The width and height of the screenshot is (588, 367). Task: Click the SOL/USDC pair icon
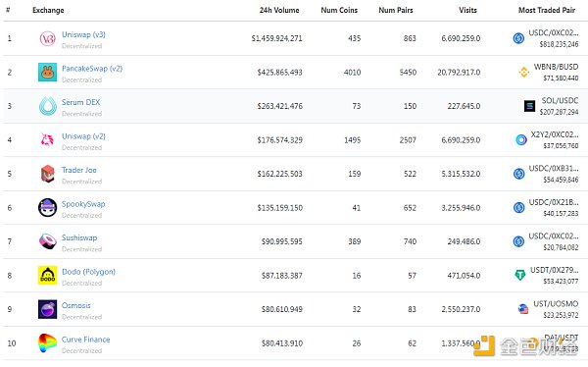tap(529, 106)
